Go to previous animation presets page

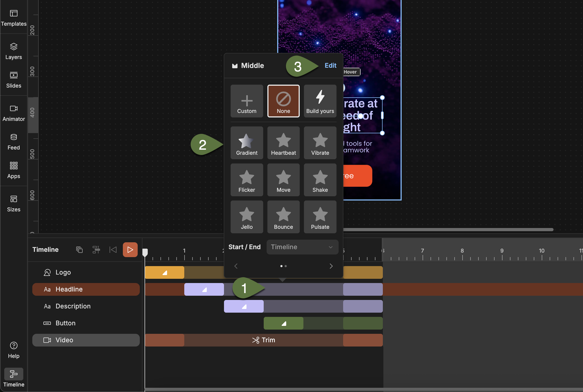point(236,266)
